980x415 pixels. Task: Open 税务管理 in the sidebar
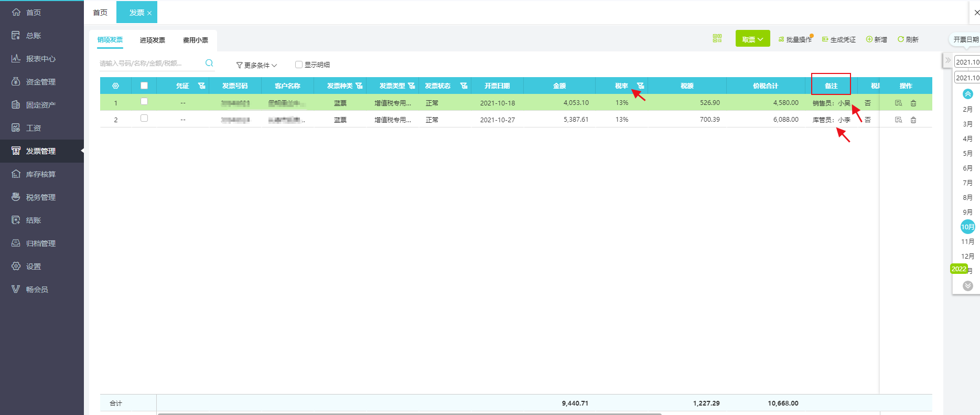point(40,197)
